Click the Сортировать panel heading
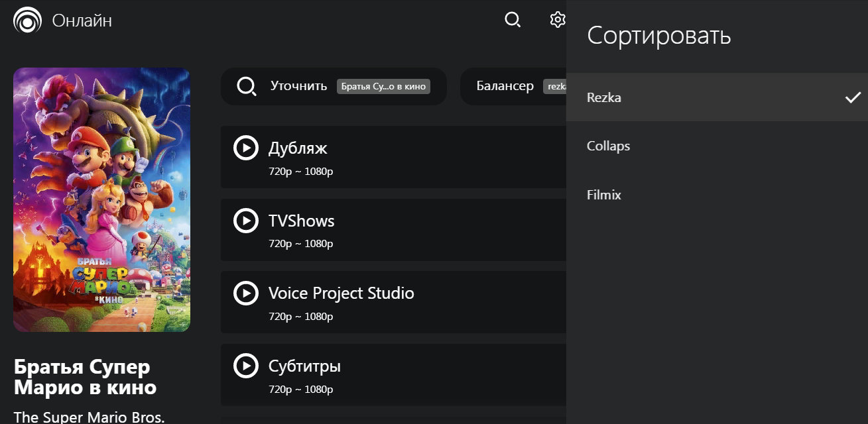Screen dimensions: 868x424 (x=658, y=36)
